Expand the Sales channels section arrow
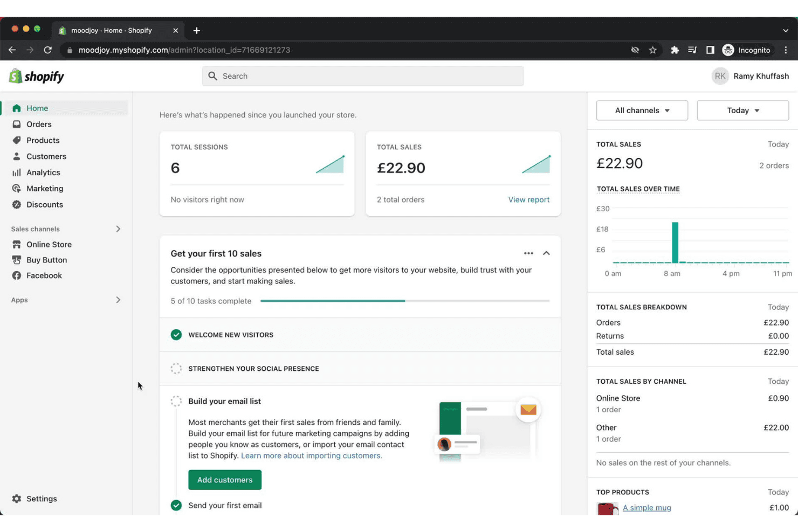The height and width of the screenshot is (532, 798). (x=118, y=229)
